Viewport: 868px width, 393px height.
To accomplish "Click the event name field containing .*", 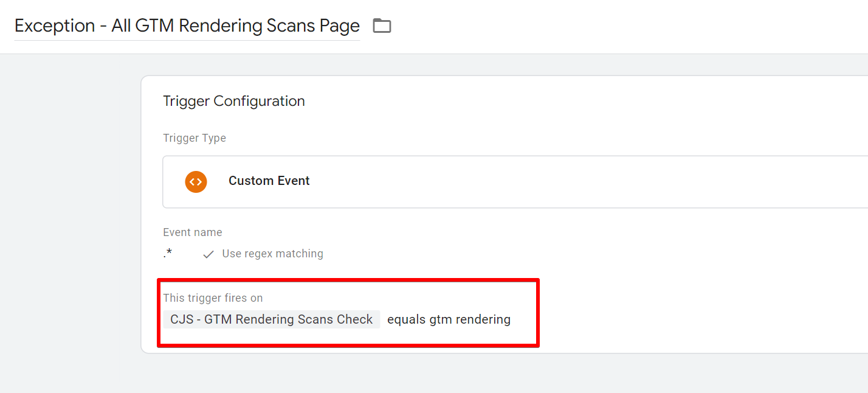I will pos(167,253).
